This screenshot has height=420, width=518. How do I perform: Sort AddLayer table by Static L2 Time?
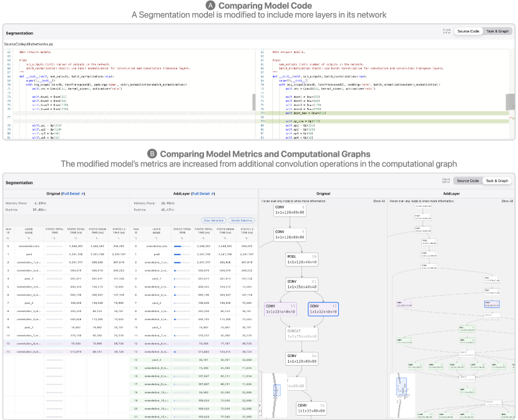point(247,238)
